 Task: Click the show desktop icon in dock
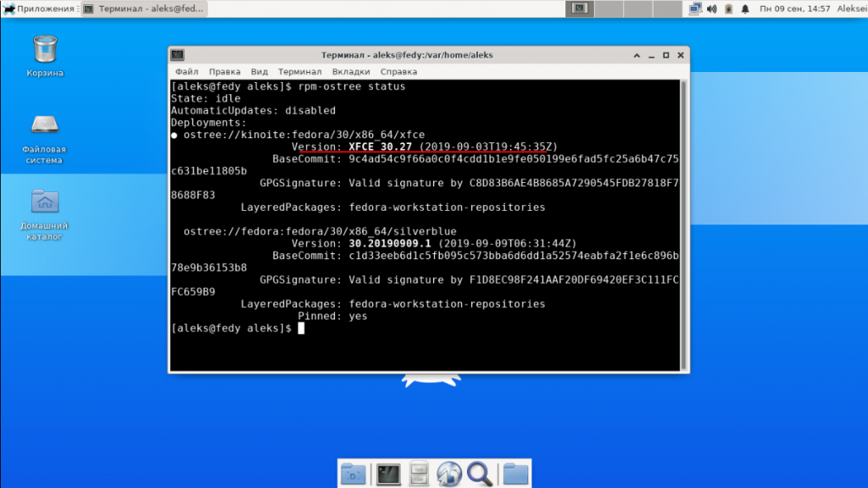[353, 474]
